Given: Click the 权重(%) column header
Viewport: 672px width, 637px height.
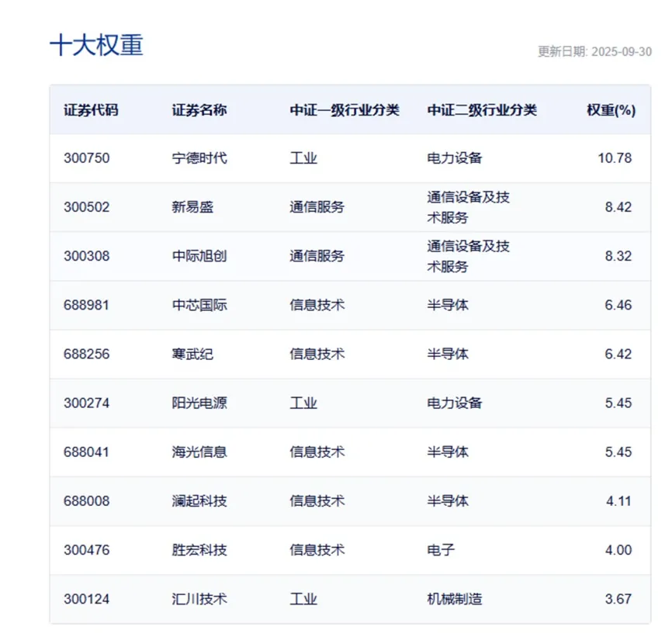Looking at the screenshot, I should tap(611, 110).
